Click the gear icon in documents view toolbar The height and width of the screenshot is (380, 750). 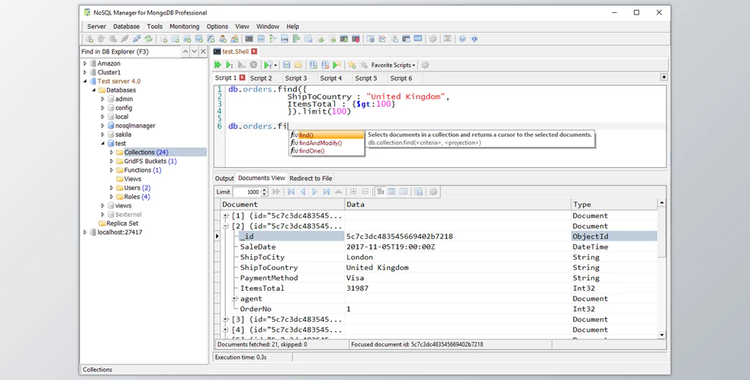tap(433, 191)
